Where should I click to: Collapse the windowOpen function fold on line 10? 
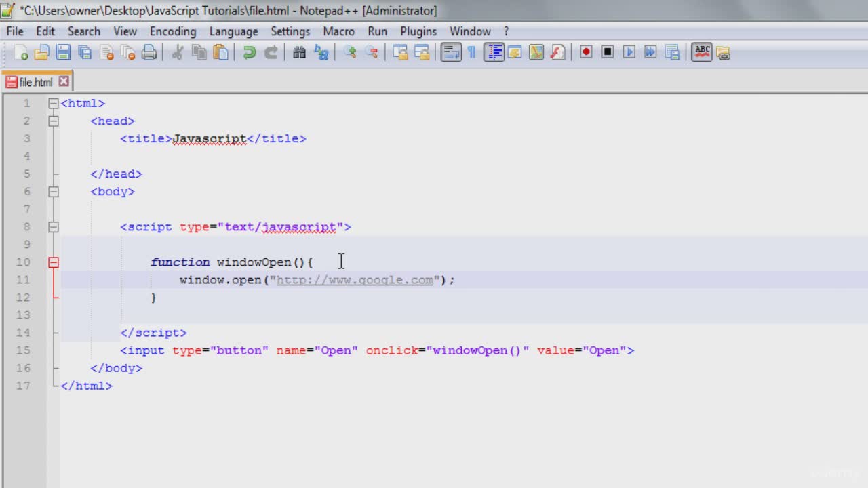[x=54, y=262]
